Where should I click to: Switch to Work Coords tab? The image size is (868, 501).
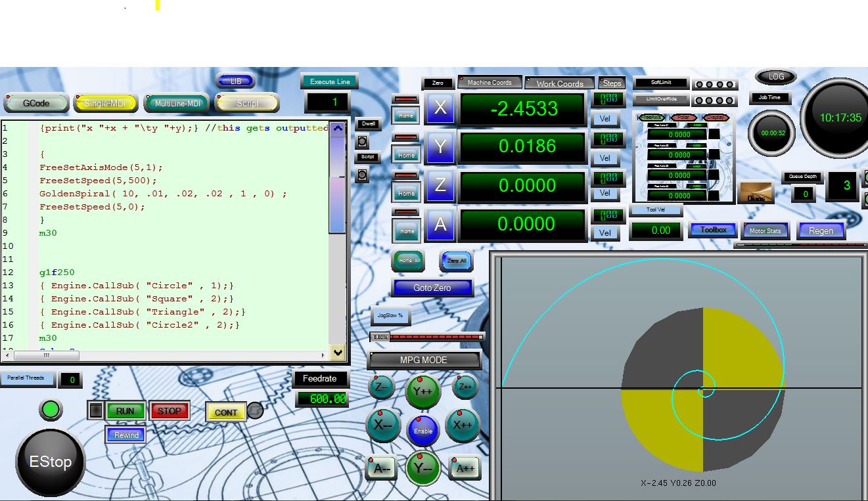pos(559,83)
